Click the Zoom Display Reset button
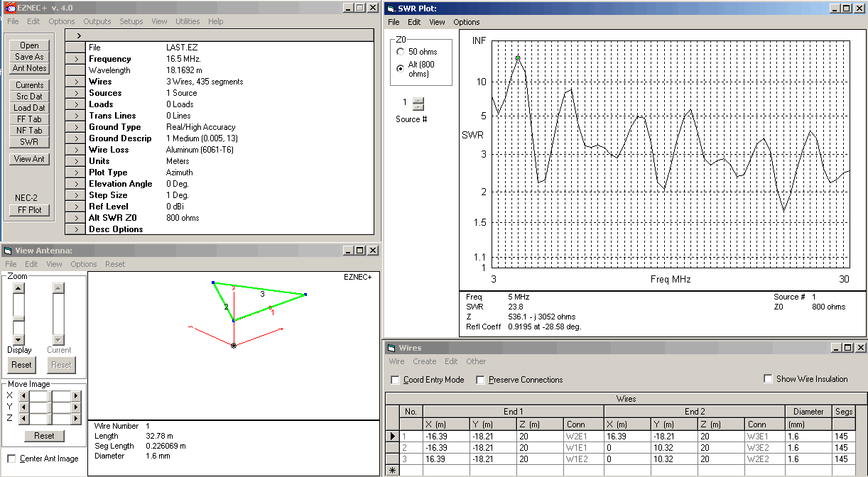 pyautogui.click(x=22, y=365)
